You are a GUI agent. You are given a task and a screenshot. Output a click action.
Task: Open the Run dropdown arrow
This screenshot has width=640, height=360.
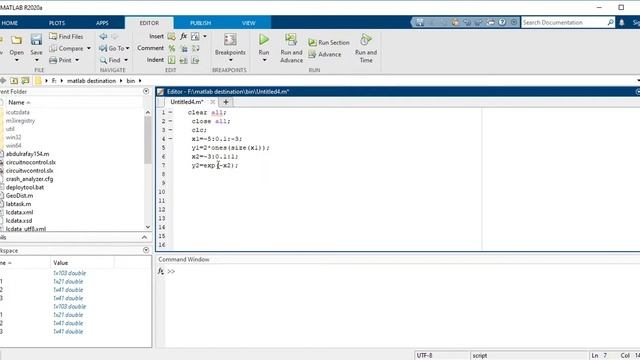(x=264, y=60)
